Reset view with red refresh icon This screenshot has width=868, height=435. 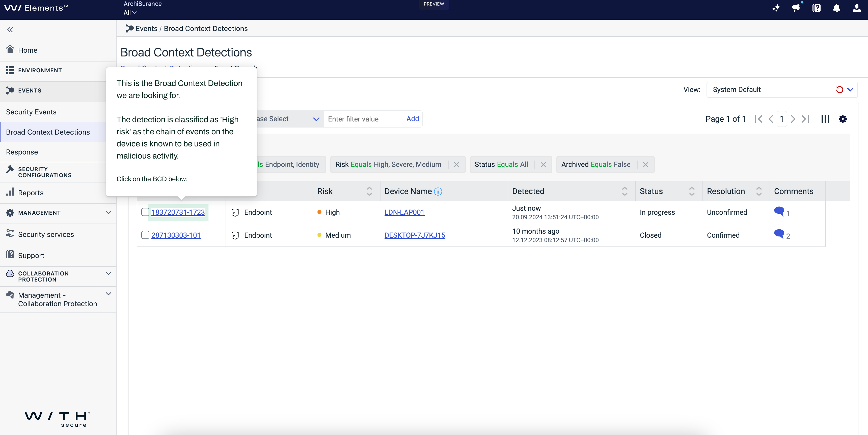(x=839, y=89)
